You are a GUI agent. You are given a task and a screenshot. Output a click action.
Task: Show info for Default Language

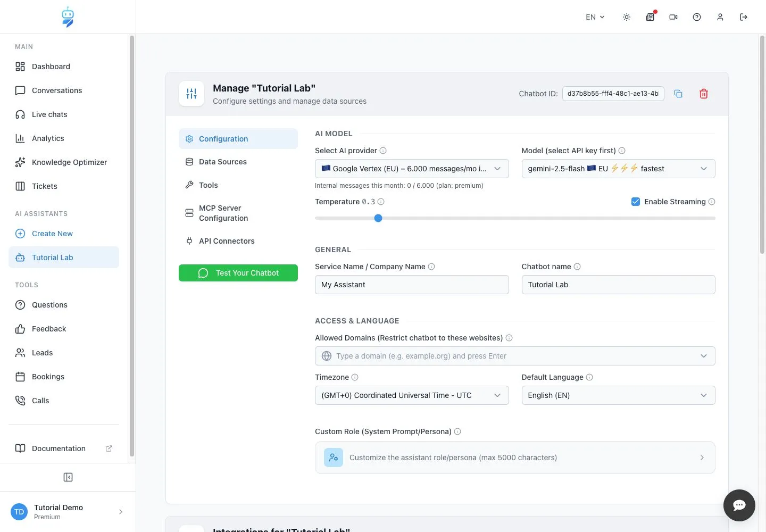click(589, 377)
